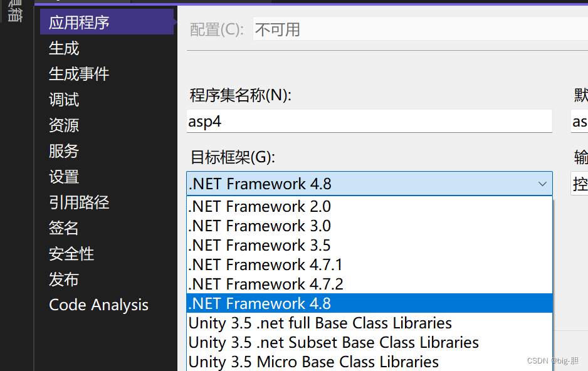Image resolution: width=588 pixels, height=371 pixels.
Task: Switch to the 生成 tab
Action: coord(64,48)
